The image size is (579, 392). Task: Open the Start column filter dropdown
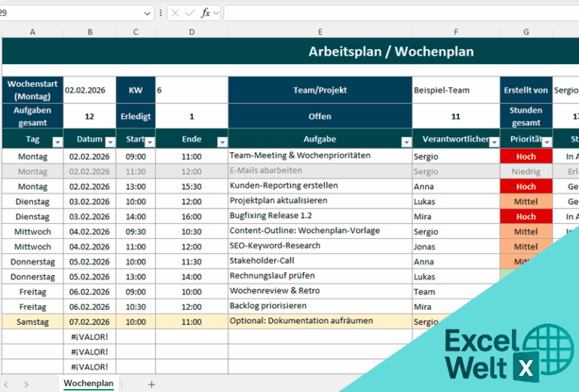150,142
